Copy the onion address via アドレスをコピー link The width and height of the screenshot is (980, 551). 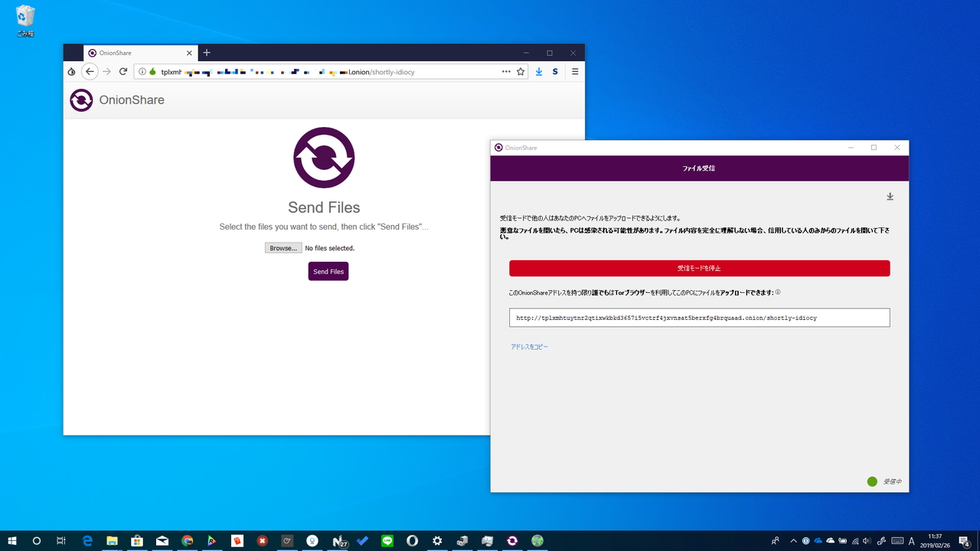529,346
